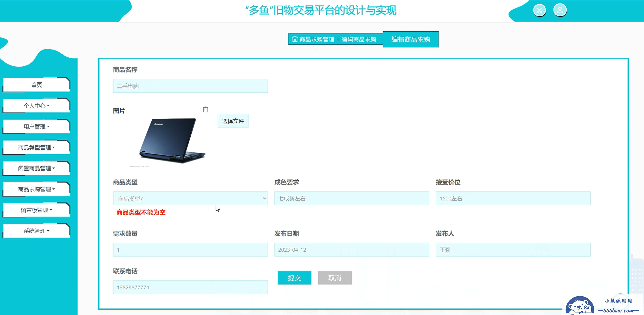Submit the form with 提交 button
644x315 pixels.
(x=294, y=278)
